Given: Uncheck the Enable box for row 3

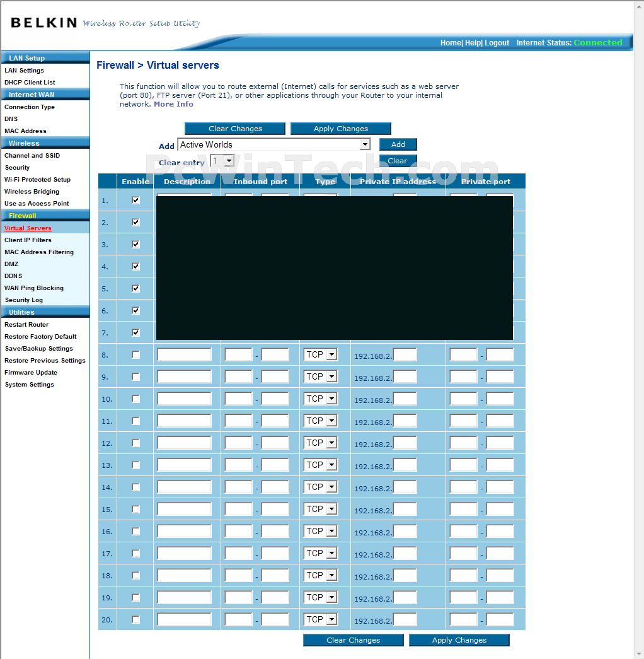Looking at the screenshot, I should [x=135, y=244].
